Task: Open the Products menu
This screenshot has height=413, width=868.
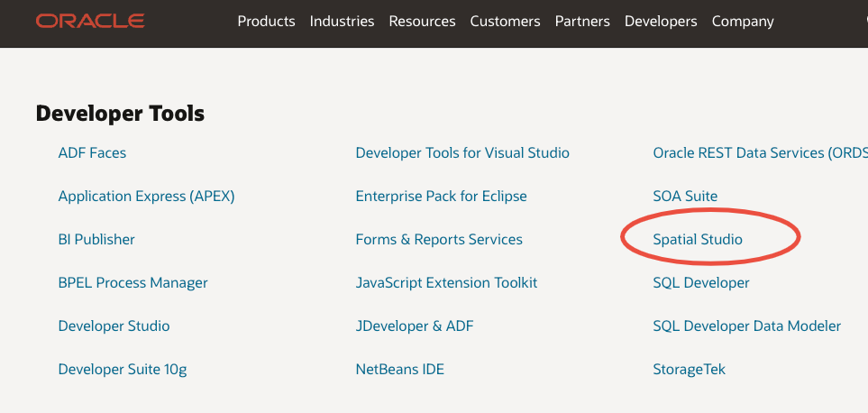Action: click(266, 21)
